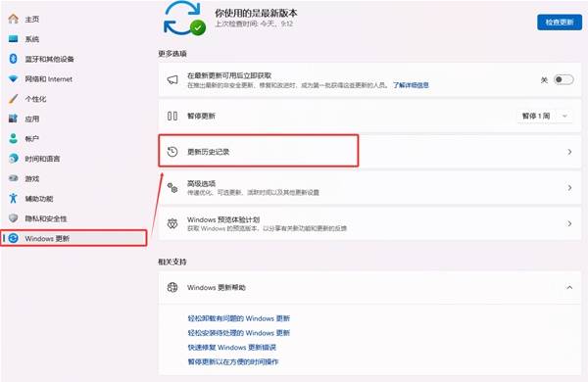Viewport: 588px width, 382px height.
Task: Click the globe icon for Windows 更新帮助
Action: (172, 287)
